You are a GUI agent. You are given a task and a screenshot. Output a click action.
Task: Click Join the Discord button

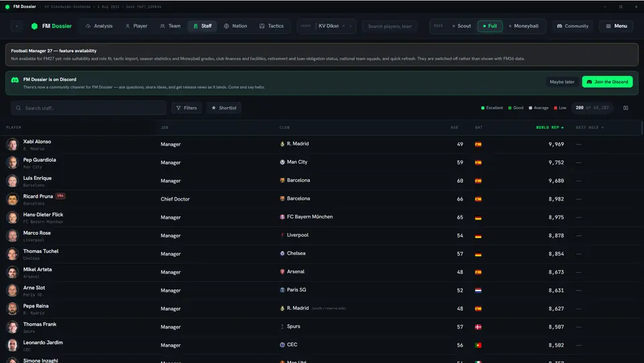click(x=607, y=82)
